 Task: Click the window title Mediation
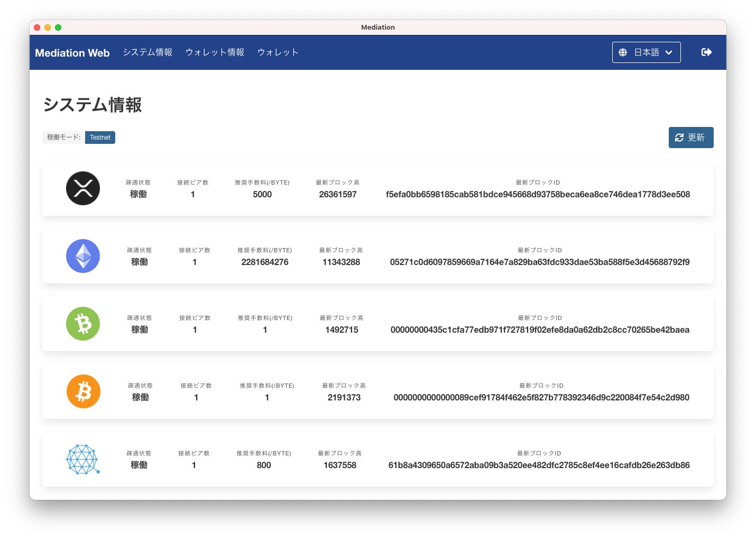tap(378, 28)
